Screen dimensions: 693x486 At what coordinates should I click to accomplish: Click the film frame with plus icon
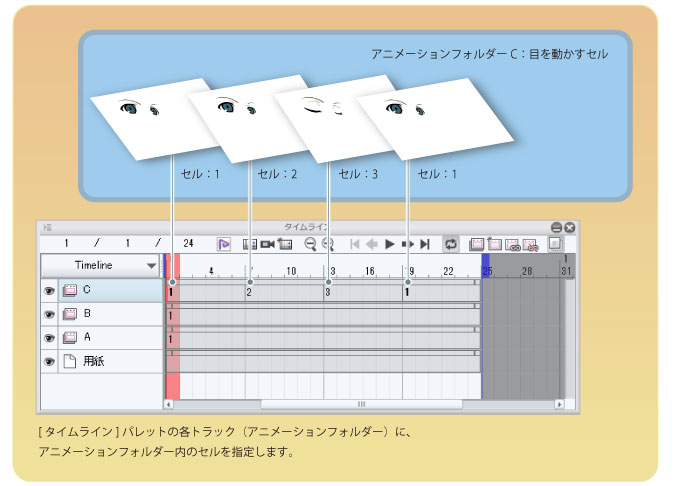coord(285,244)
